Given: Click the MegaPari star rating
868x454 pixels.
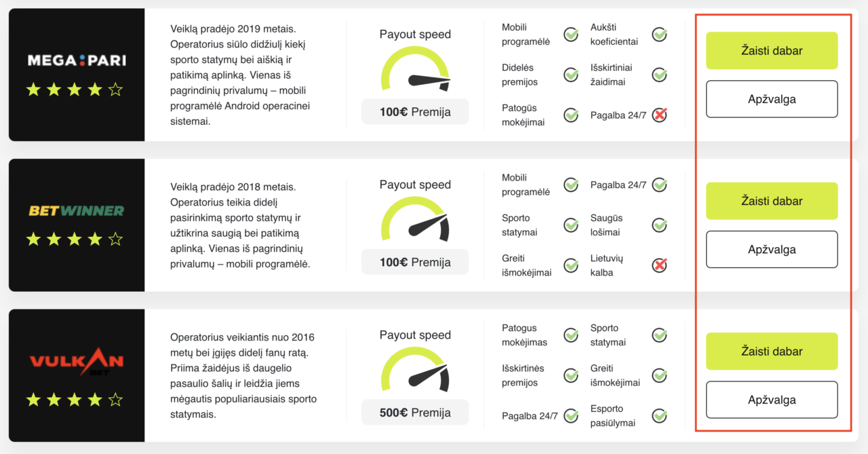Looking at the screenshot, I should [x=75, y=89].
